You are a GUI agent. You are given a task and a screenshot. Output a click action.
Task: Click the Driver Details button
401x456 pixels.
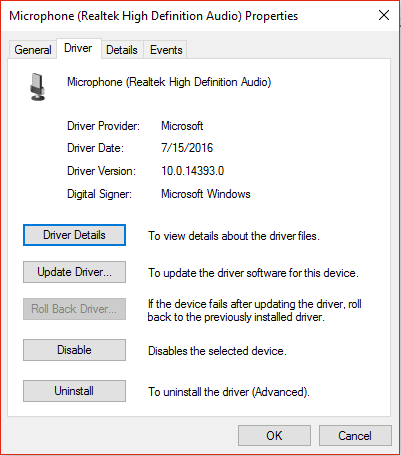coord(74,235)
